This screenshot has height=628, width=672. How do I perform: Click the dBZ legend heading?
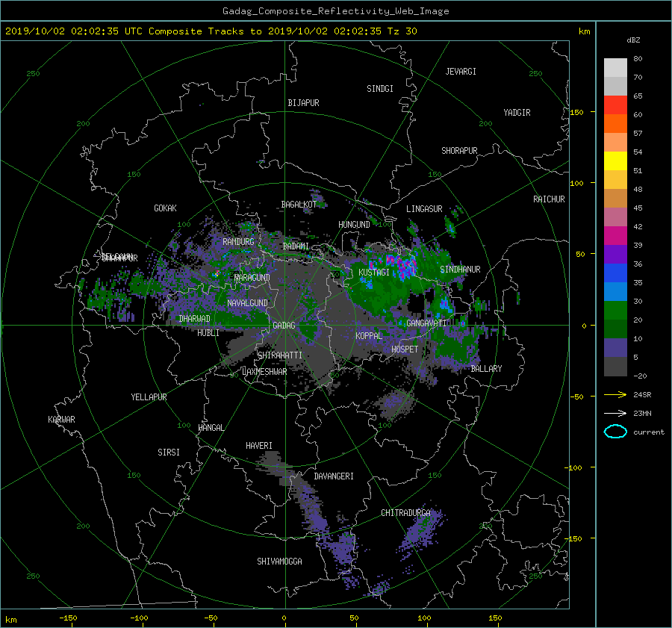[633, 40]
